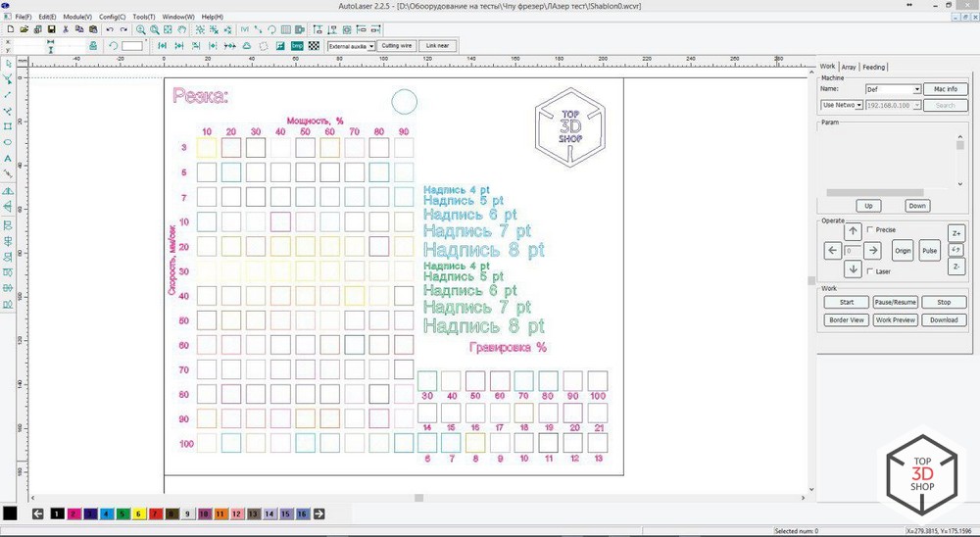
Task: Select orange color swatch number 11
Action: coord(220,513)
